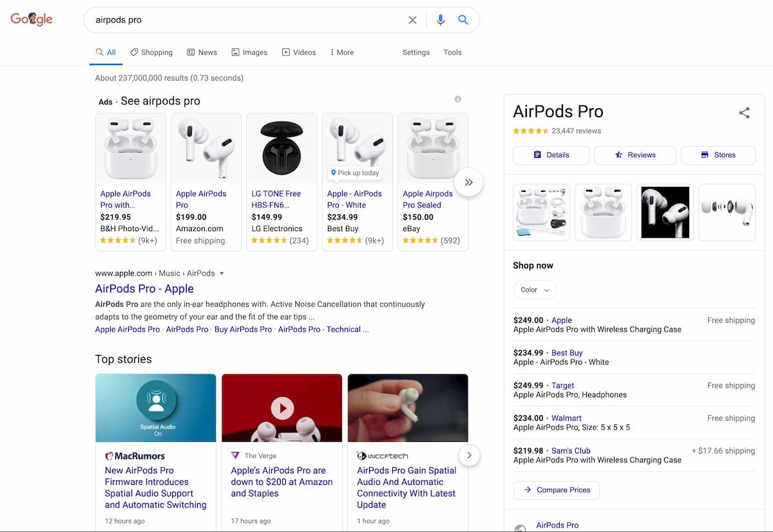Click the Reviews button in the product panel
Viewport: 773px width, 532px height.
tap(635, 155)
